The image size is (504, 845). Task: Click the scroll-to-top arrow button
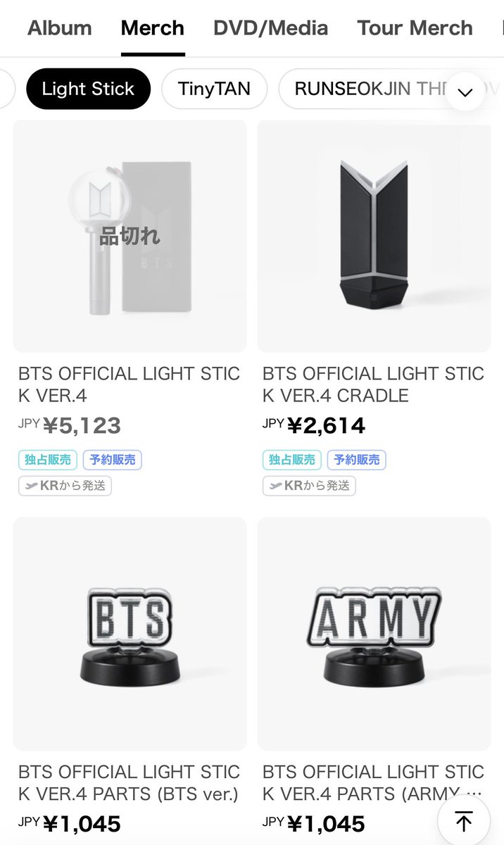coord(464,820)
